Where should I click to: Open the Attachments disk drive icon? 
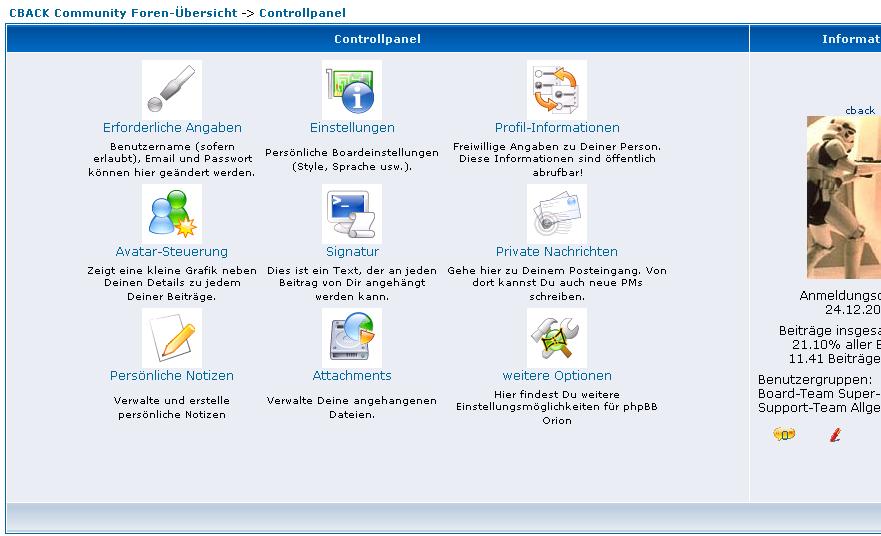(352, 338)
